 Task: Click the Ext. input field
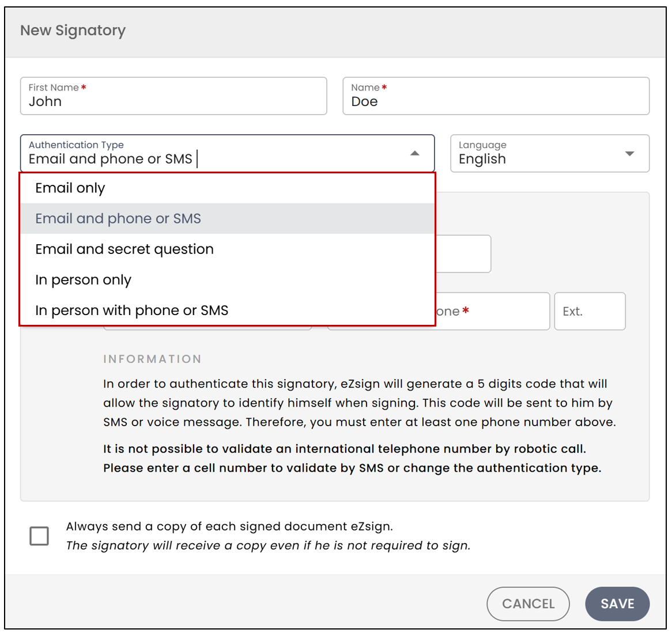590,311
